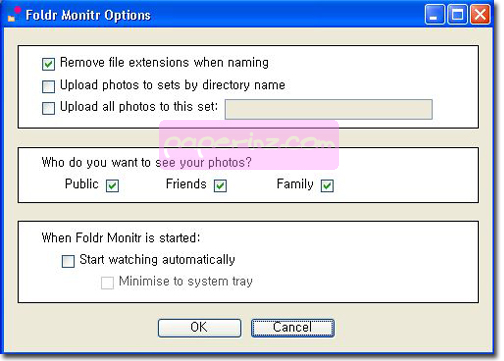The image size is (504, 361).
Task: Tick the Upload all photos to this set checkbox
Action: (x=48, y=108)
